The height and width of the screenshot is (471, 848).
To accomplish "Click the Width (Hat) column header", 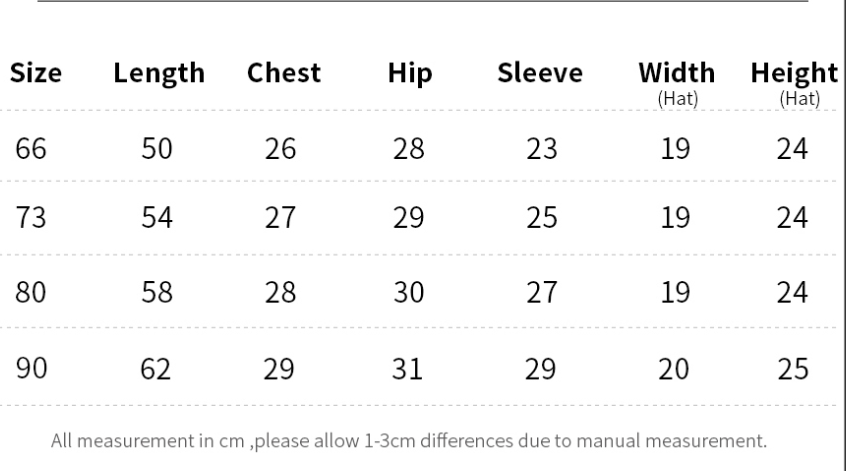I will point(677,80).
